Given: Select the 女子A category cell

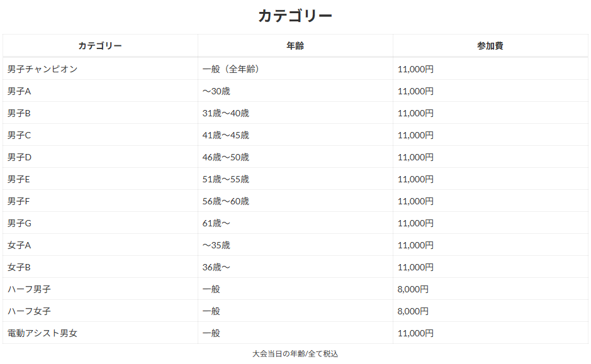Looking at the screenshot, I should 19,245.
